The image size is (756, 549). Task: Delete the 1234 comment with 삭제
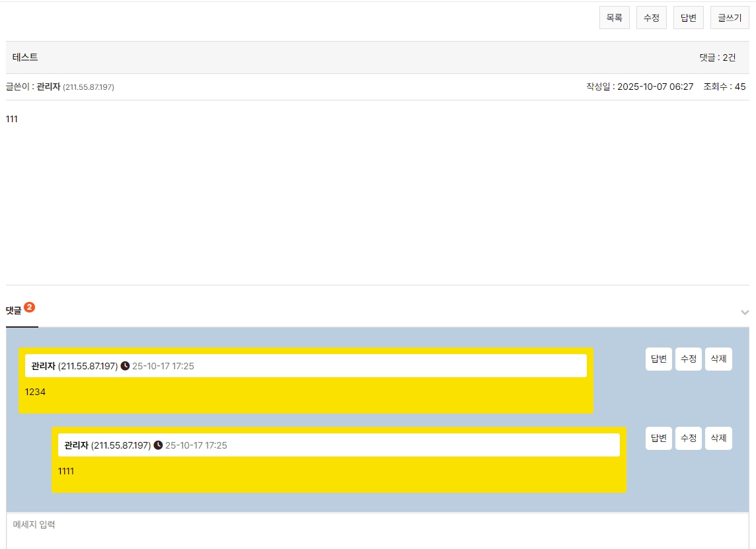tap(718, 359)
